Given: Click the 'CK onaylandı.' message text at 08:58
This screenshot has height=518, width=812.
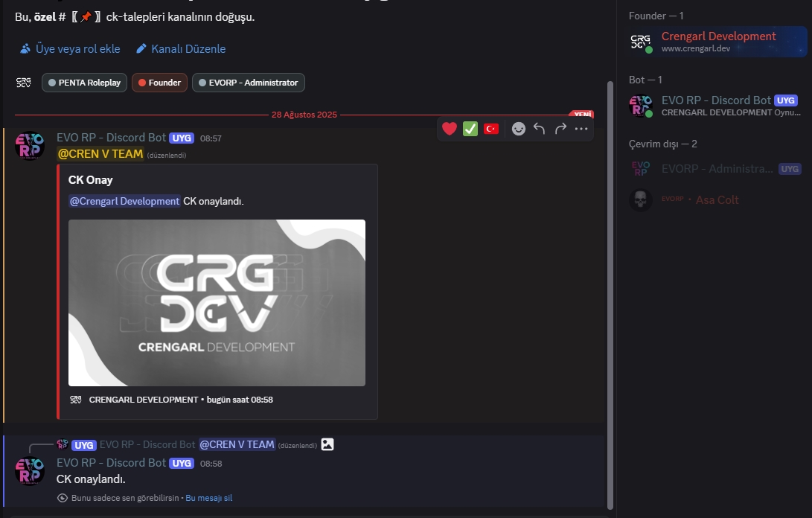Looking at the screenshot, I should (x=91, y=479).
